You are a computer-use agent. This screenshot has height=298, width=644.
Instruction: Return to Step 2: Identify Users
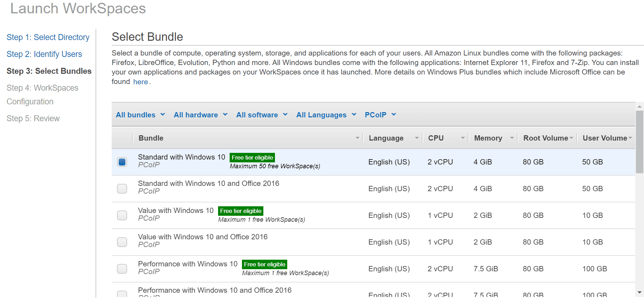click(44, 54)
